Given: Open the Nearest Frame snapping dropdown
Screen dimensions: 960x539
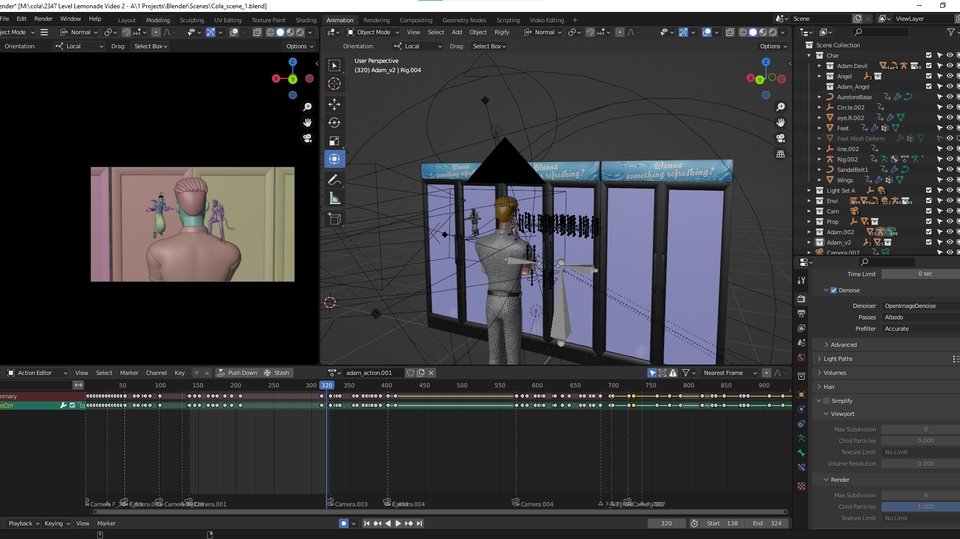Looking at the screenshot, I should click(730, 372).
